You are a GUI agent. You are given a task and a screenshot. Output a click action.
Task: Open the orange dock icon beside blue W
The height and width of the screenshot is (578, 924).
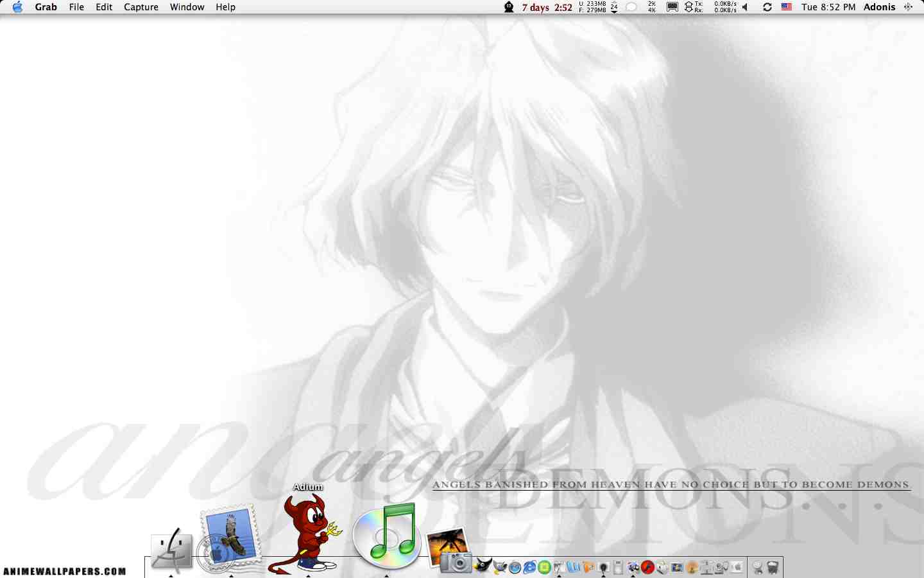[x=588, y=567]
